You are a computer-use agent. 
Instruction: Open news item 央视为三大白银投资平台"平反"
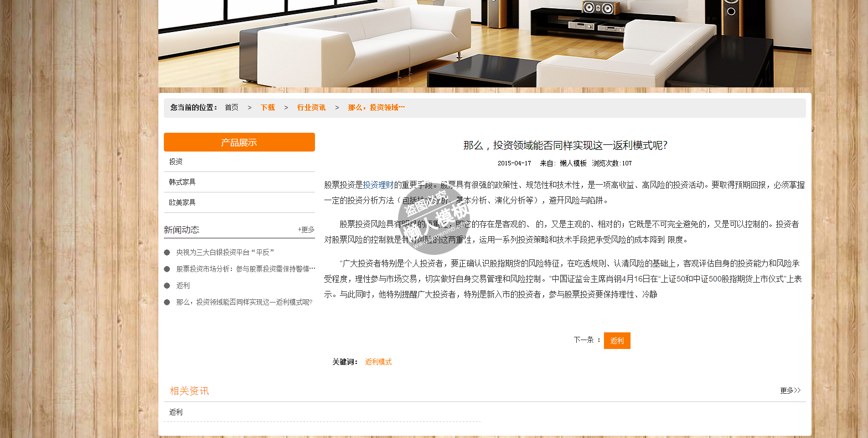225,253
